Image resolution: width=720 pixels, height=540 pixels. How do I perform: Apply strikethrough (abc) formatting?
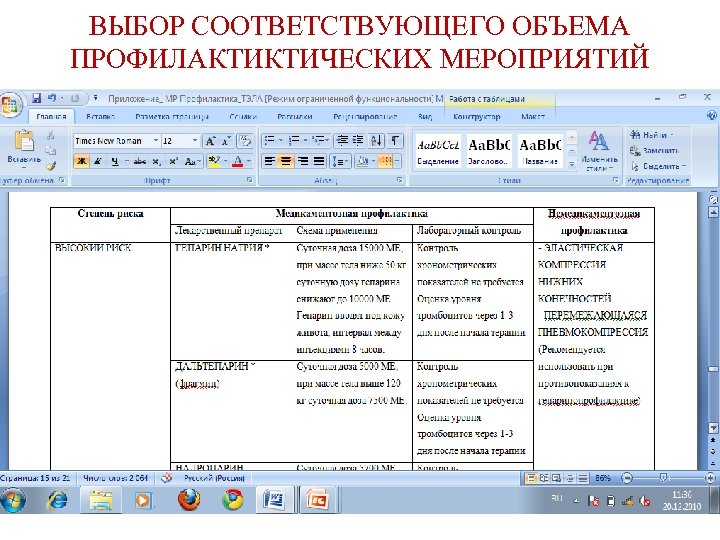139,161
